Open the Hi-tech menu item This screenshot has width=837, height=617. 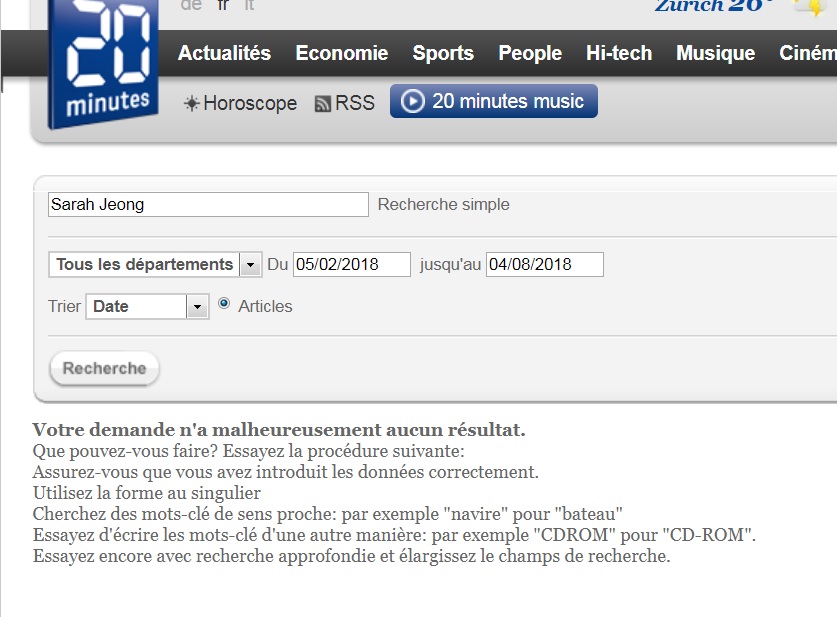[x=619, y=54]
